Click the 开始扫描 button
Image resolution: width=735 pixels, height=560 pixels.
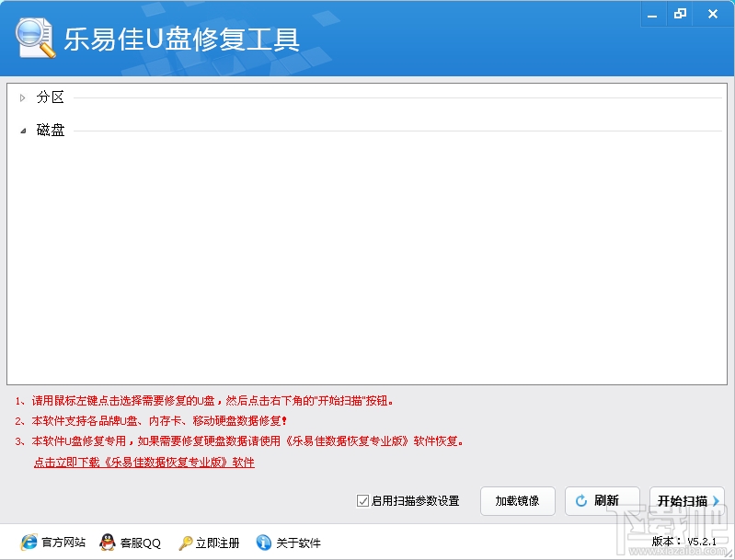[687, 501]
